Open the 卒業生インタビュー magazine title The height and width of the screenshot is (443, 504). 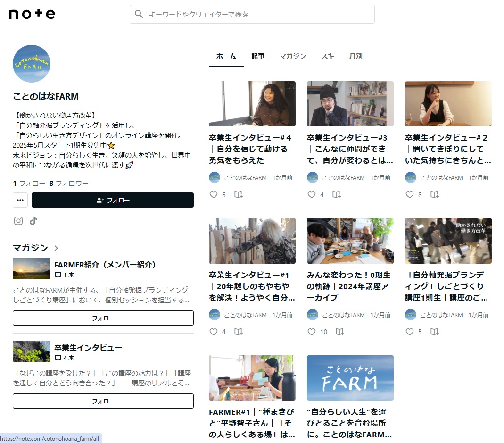pyautogui.click(x=88, y=348)
